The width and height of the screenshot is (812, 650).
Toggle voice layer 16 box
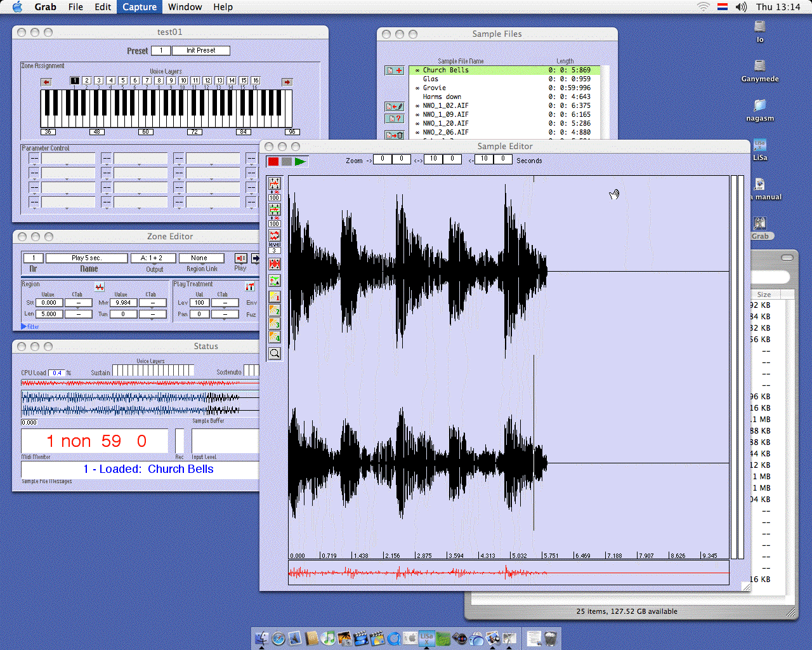tap(256, 81)
